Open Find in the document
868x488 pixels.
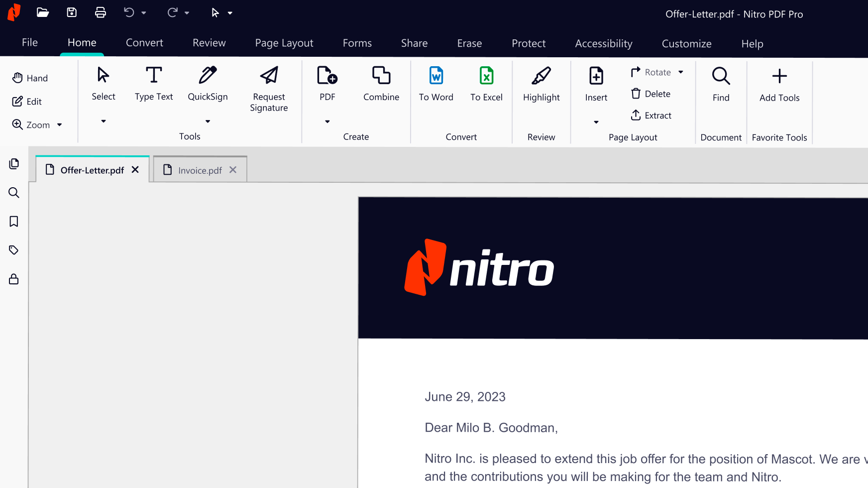[721, 84]
